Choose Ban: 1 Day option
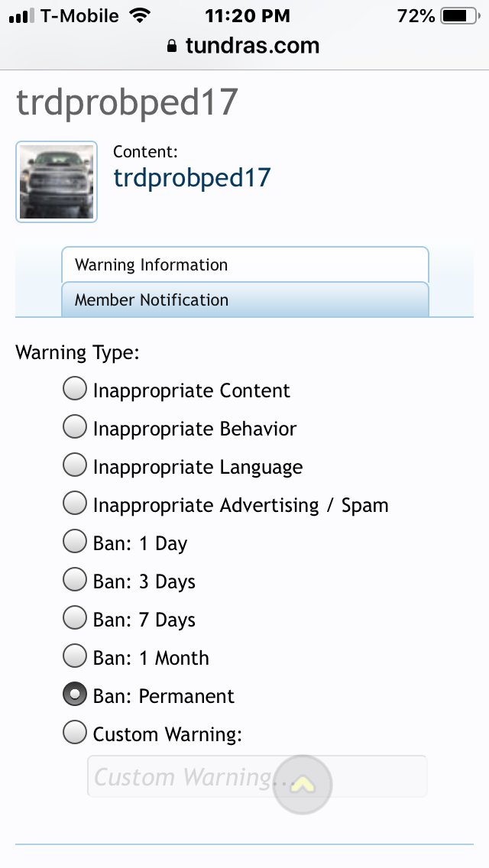Screen dimensions: 489x868 [x=75, y=542]
